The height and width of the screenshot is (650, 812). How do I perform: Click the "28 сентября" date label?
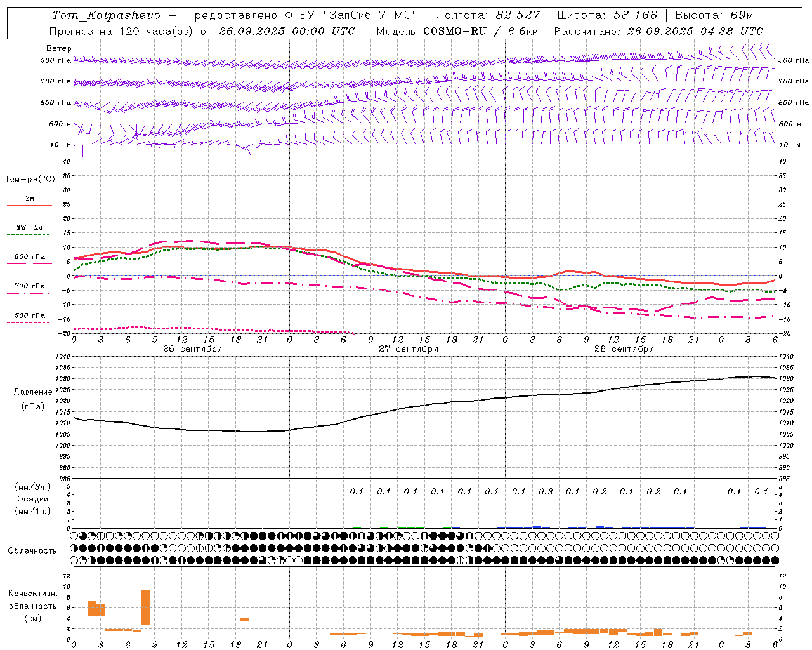pos(624,349)
